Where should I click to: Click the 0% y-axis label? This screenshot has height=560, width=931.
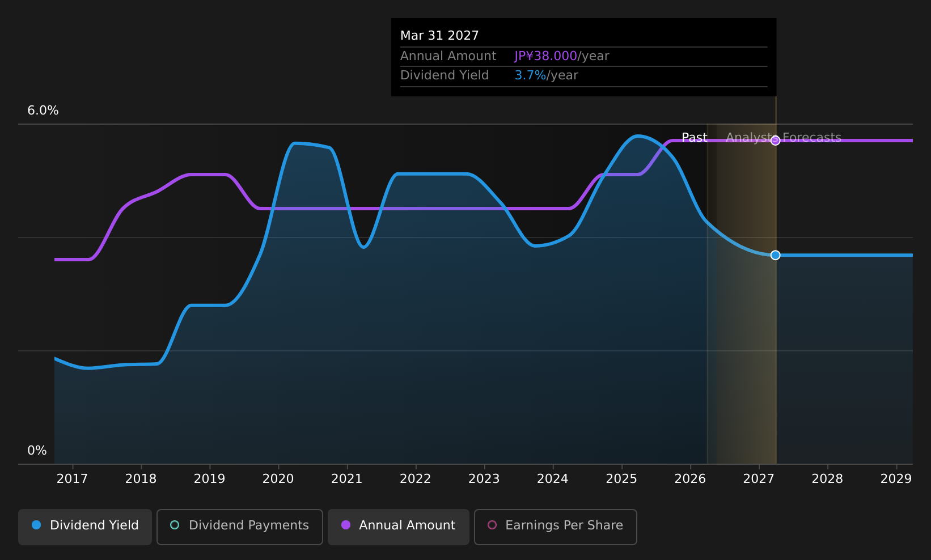click(x=37, y=451)
